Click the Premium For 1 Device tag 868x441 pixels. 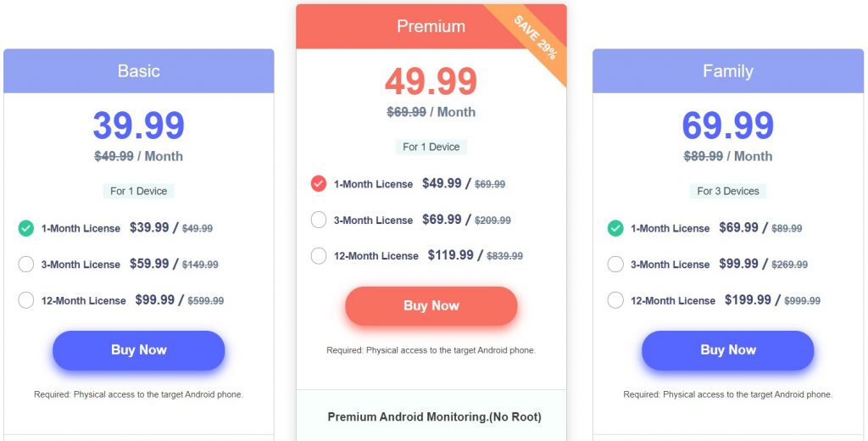coord(431,147)
